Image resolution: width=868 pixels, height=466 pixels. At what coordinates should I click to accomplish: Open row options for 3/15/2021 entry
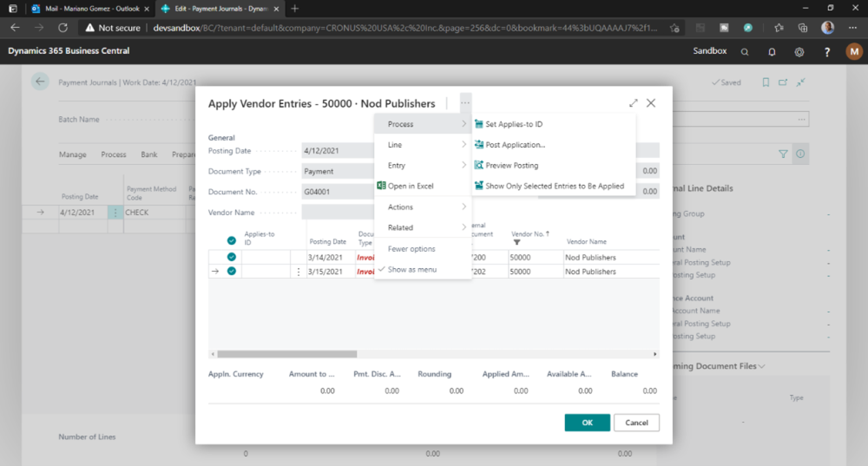(299, 272)
